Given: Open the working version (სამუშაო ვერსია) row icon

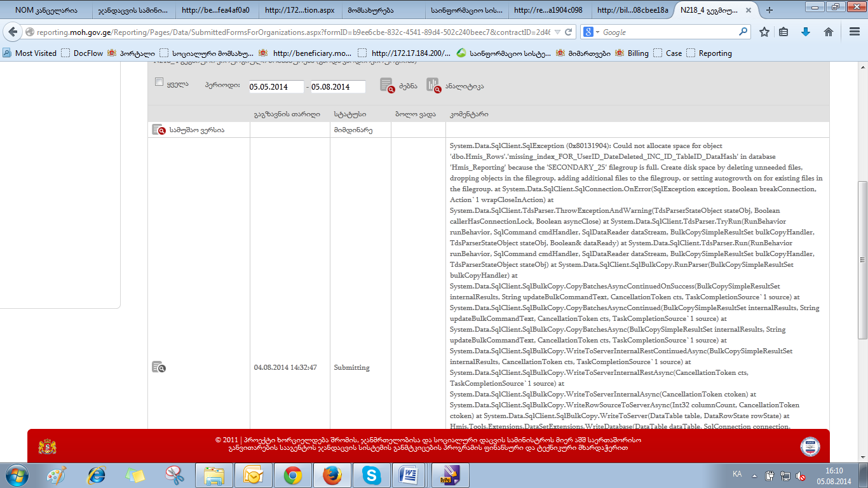Looking at the screenshot, I should click(158, 130).
